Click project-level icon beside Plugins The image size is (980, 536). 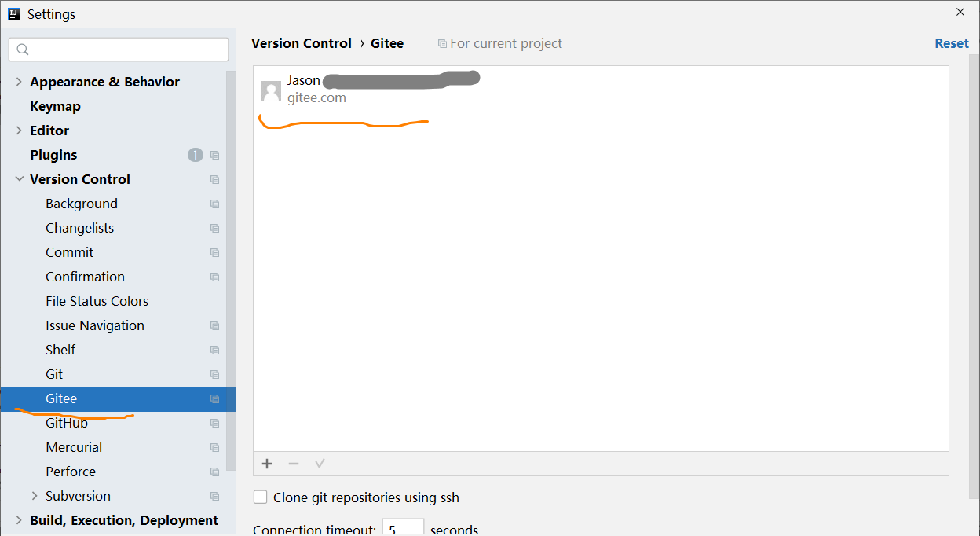214,156
